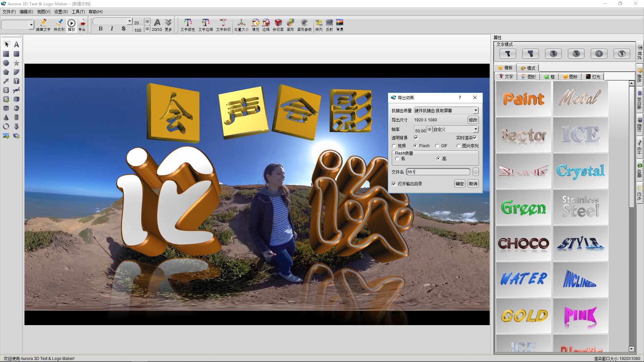Toggle 打开输出目录 open output folder checkbox
Image resolution: width=644 pixels, height=362 pixels.
[x=394, y=184]
